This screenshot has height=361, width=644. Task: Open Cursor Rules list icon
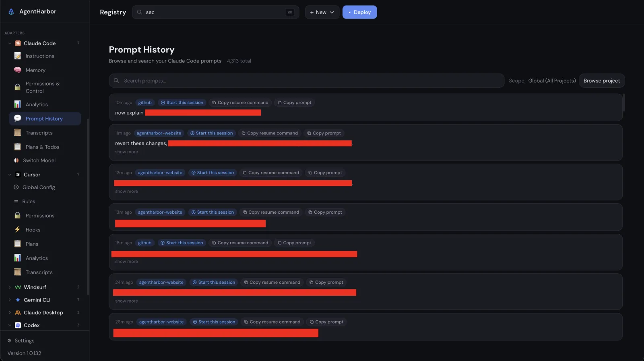pyautogui.click(x=16, y=202)
